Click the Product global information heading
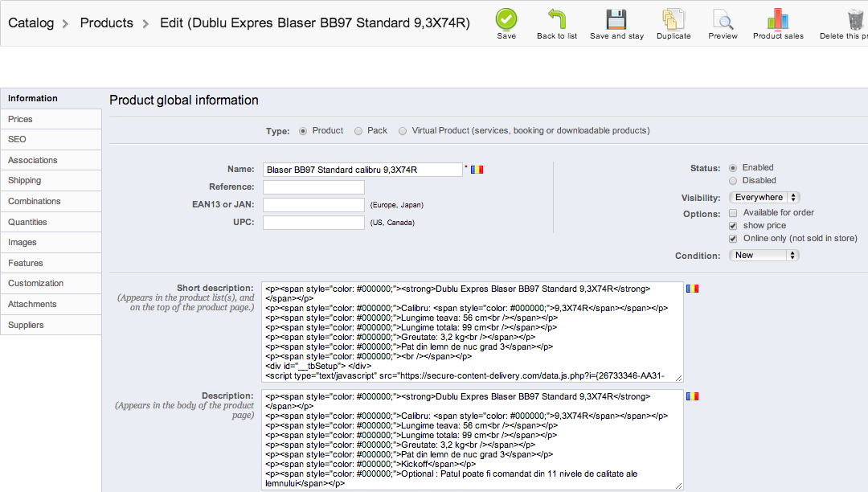This screenshot has height=492, width=868. coord(184,100)
